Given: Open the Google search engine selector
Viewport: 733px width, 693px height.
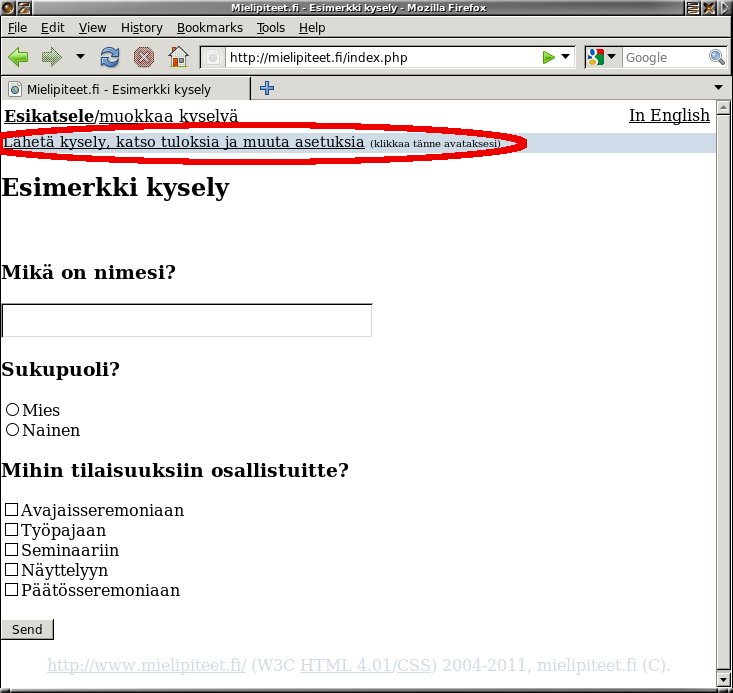Looking at the screenshot, I should [x=603, y=58].
